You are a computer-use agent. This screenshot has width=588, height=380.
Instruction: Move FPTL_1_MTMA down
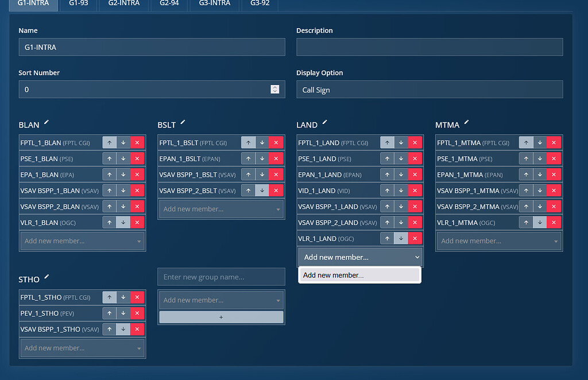coord(540,143)
